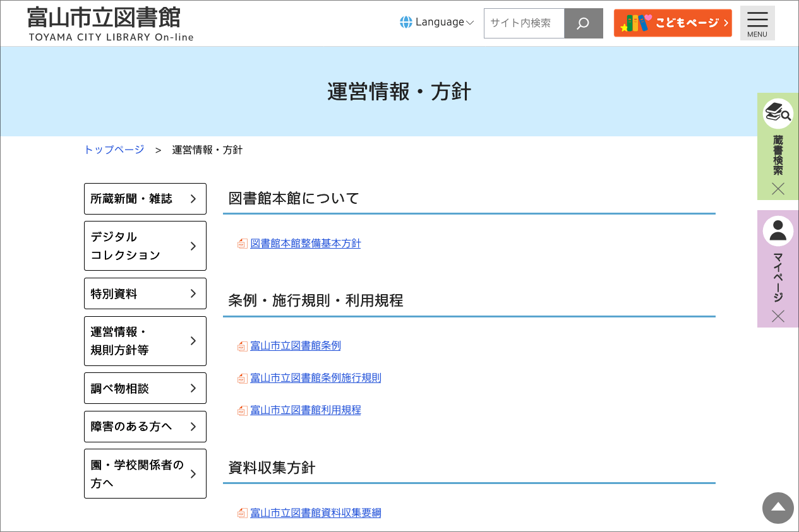Viewport: 799px width, 532px height.
Task: Go to トップページ breadcrumb link
Action: pyautogui.click(x=114, y=150)
